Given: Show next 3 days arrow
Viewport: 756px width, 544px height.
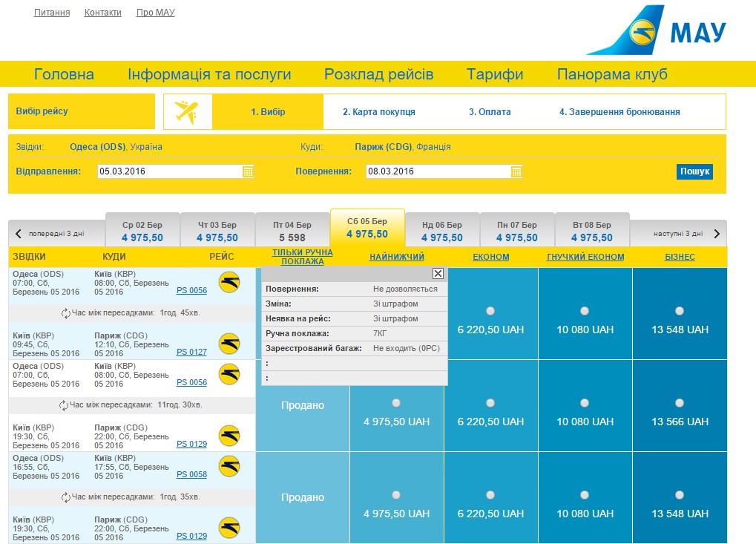Looking at the screenshot, I should coord(716,234).
